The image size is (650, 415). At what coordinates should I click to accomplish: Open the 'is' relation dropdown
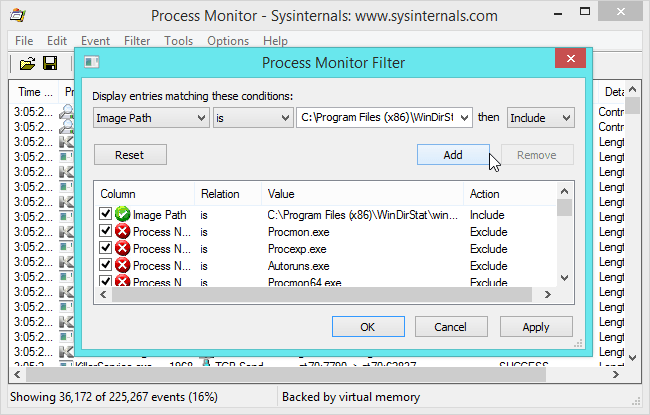(252, 118)
